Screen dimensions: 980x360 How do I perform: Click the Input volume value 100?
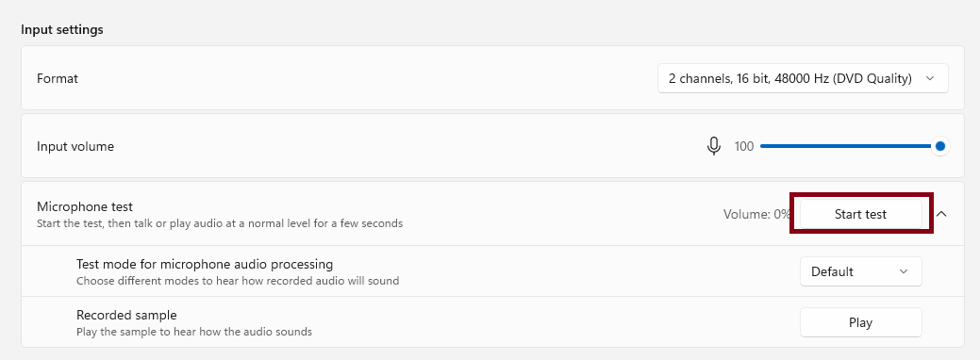(x=744, y=147)
